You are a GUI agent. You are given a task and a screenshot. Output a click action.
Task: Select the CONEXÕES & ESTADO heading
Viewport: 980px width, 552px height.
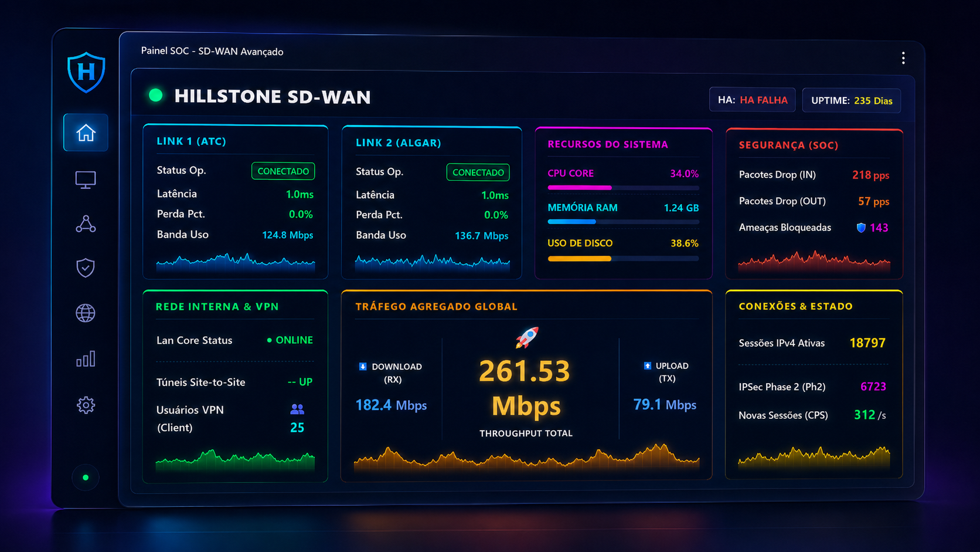tap(795, 306)
